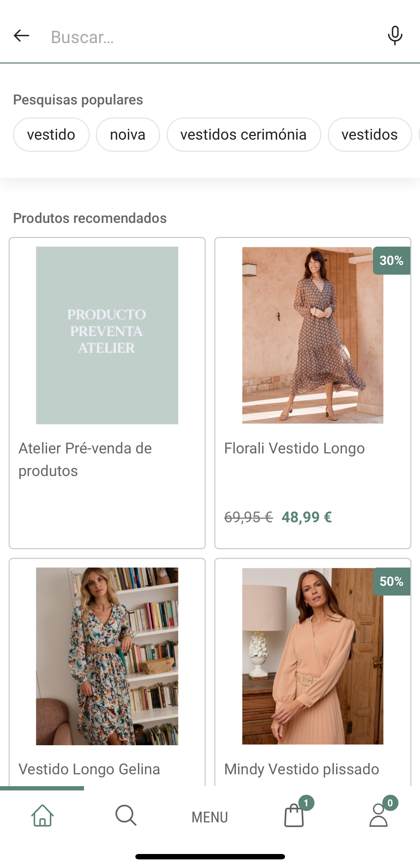The height and width of the screenshot is (868, 420).
Task: Open the 'Florali Vestido Longo' title link
Action: [294, 448]
